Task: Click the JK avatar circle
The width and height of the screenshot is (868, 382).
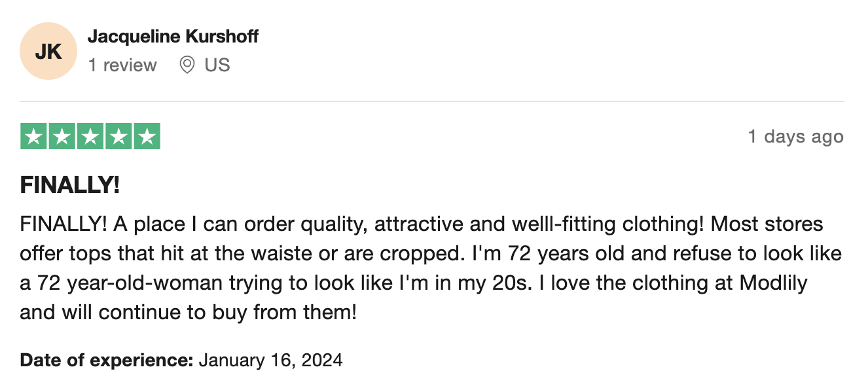Action: coord(48,51)
